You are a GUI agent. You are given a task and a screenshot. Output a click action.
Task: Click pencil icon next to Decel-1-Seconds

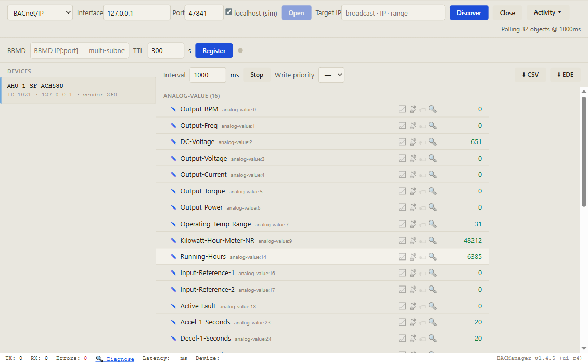[x=173, y=338]
